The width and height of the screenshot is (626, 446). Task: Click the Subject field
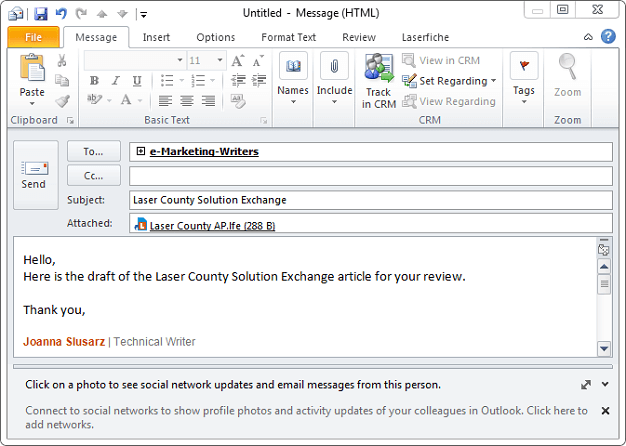[370, 200]
